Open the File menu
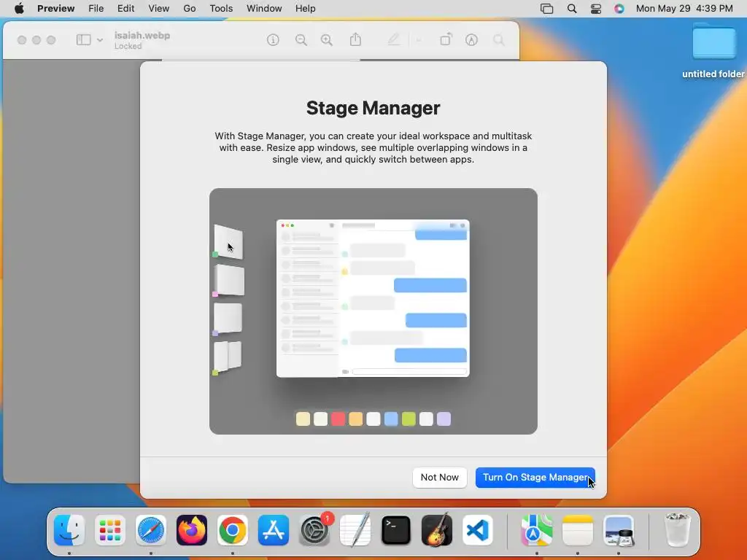Screen dimensions: 747x560 (x=96, y=9)
